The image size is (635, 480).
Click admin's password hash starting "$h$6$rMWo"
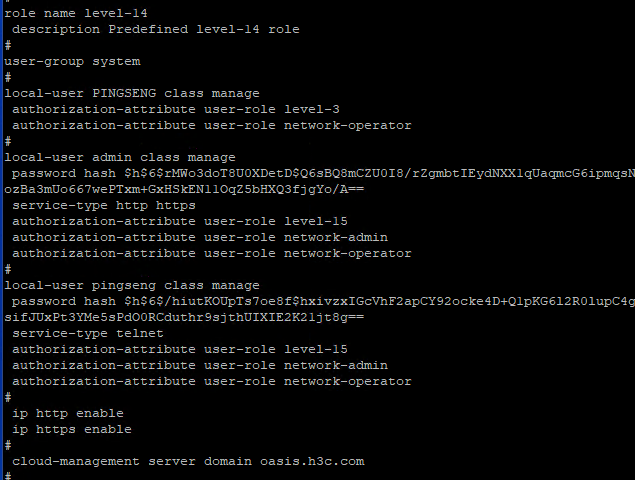[320, 173]
